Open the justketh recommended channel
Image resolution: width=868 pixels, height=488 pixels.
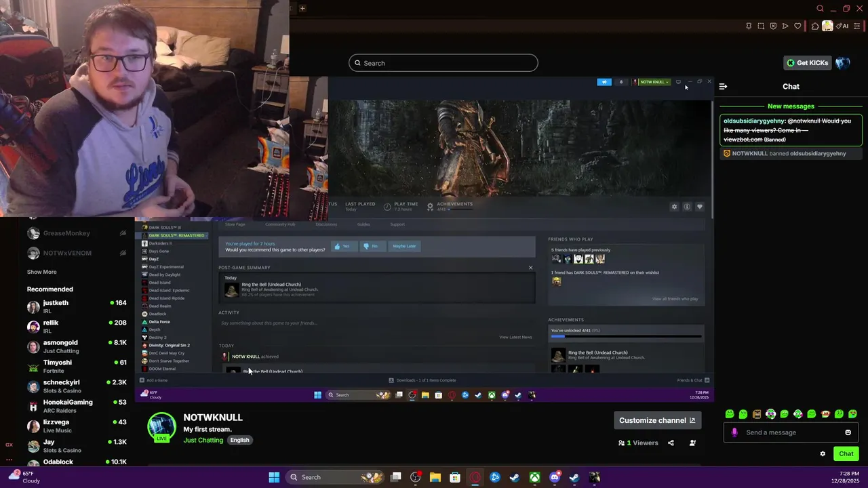77,306
